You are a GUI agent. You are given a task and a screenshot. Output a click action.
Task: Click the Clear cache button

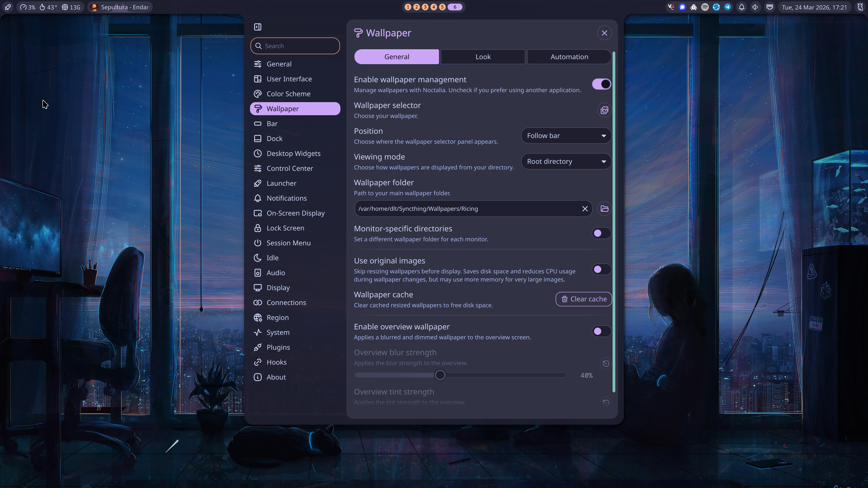point(584,299)
